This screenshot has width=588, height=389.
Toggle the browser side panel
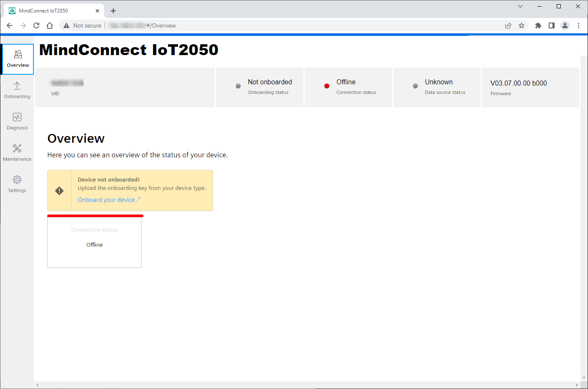pyautogui.click(x=552, y=25)
